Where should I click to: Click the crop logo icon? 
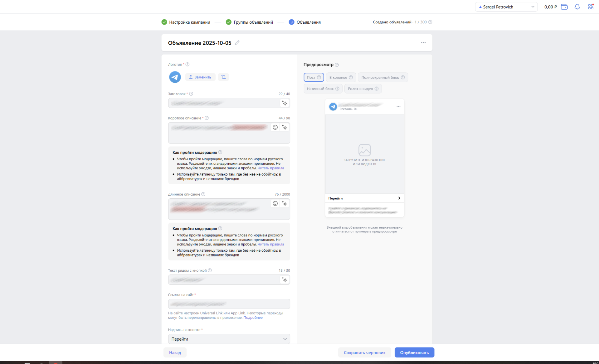click(x=223, y=77)
